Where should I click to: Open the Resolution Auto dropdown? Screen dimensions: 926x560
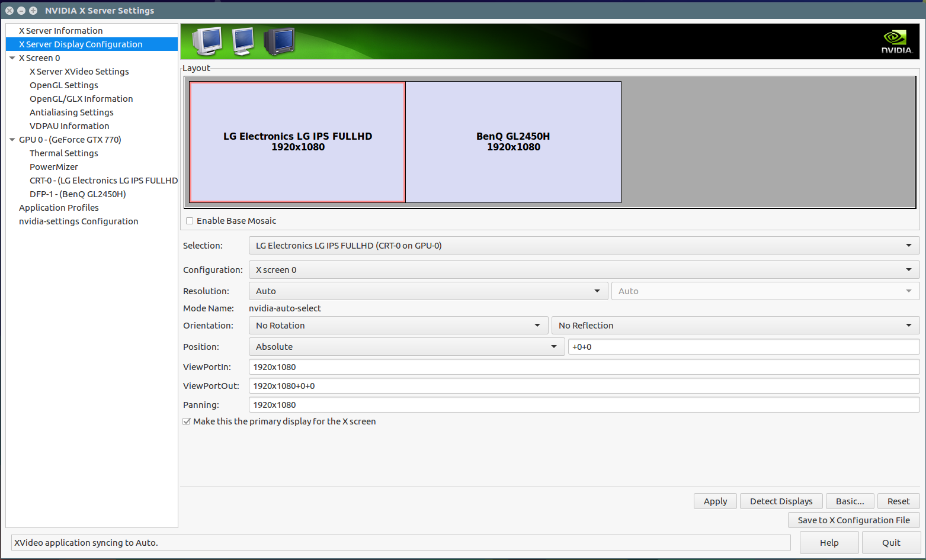[428, 291]
